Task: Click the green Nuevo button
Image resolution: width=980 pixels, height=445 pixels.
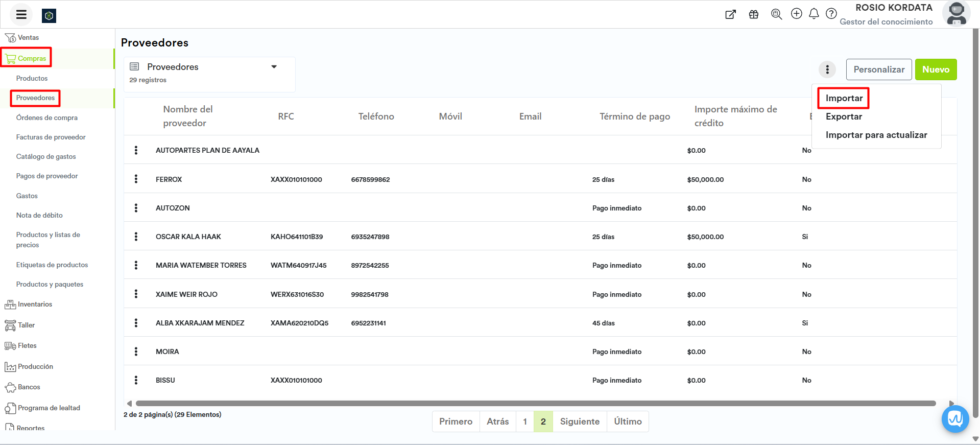Action: (x=936, y=69)
